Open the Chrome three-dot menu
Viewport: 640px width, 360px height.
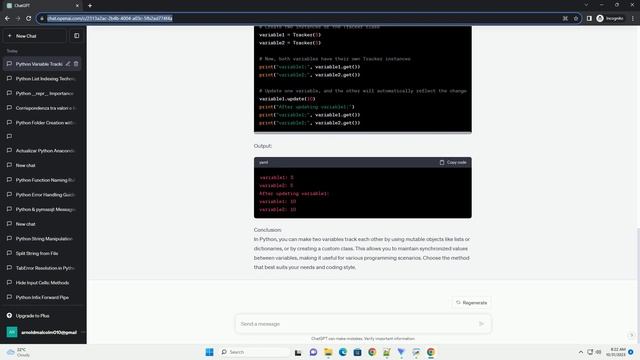(633, 18)
